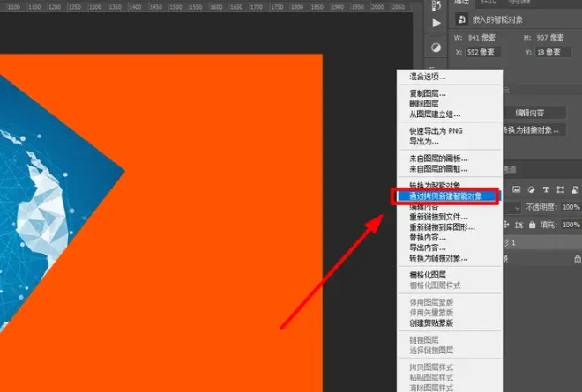The width and height of the screenshot is (582, 392).
Task: Click the background layer lock icon
Action: point(578,259)
